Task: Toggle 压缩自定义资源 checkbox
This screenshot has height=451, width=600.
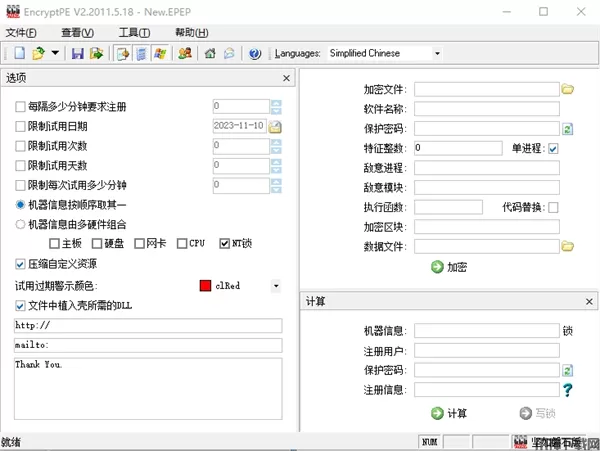Action: (20, 264)
